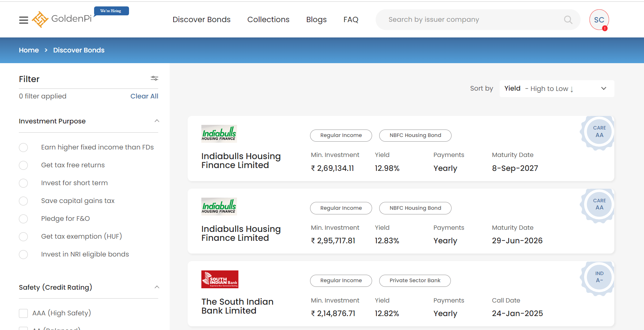The image size is (644, 330).
Task: Click the South Indian Bank logo
Action: coord(220,279)
